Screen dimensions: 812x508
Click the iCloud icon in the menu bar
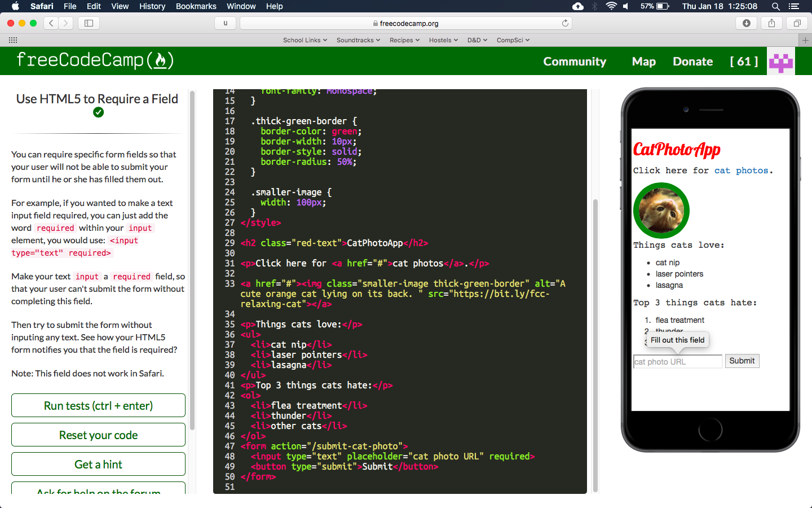pyautogui.click(x=577, y=6)
